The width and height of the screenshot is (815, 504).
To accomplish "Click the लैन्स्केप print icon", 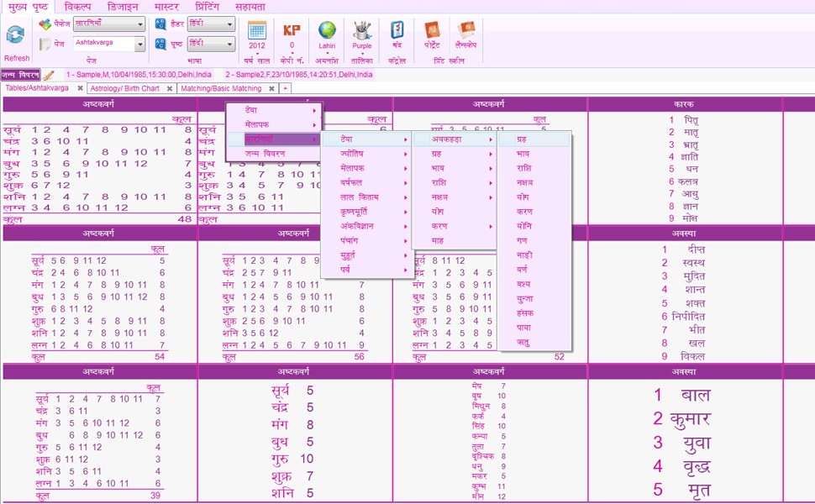I will tap(466, 29).
